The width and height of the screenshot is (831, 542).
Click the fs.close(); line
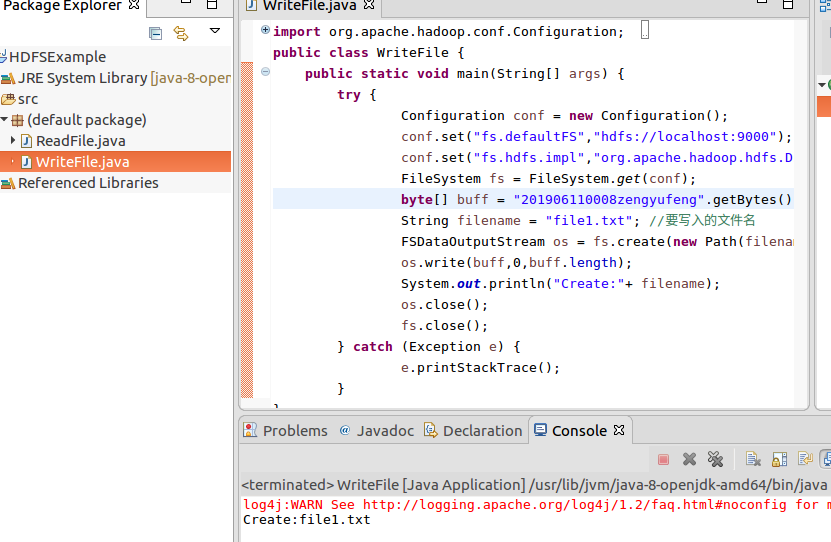coord(444,326)
